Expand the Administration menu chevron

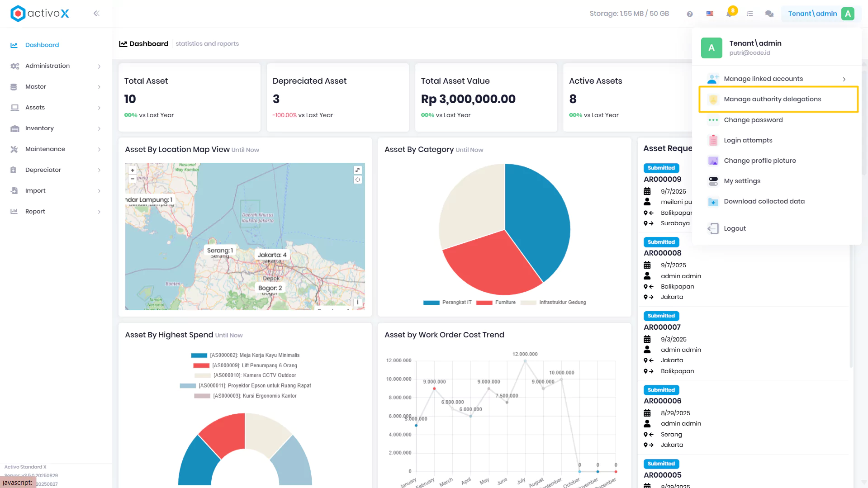pyautogui.click(x=99, y=66)
